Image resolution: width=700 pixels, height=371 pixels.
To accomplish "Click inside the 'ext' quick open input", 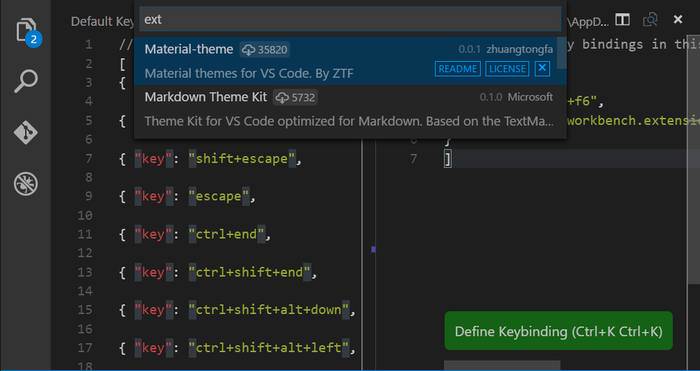I will coord(350,20).
